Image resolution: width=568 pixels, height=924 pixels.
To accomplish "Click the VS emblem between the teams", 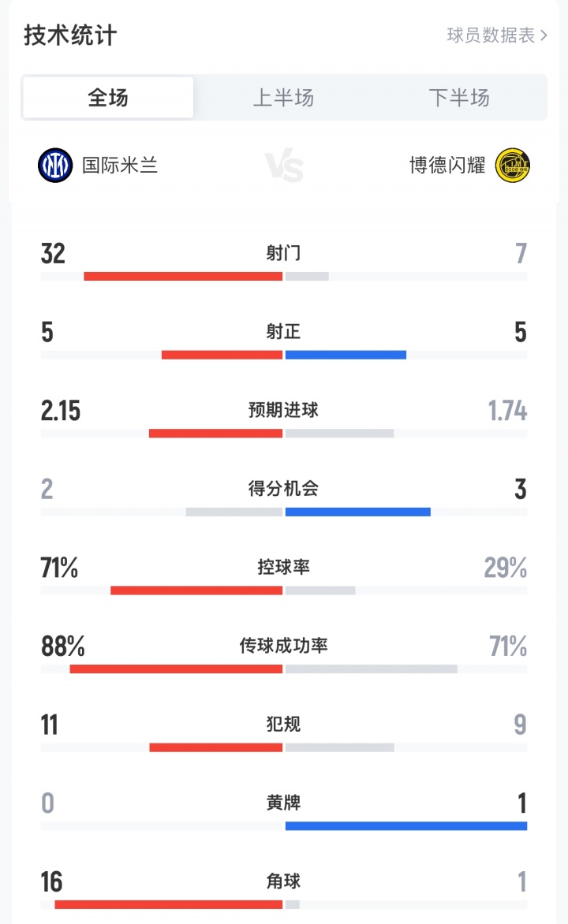I will click(x=284, y=166).
